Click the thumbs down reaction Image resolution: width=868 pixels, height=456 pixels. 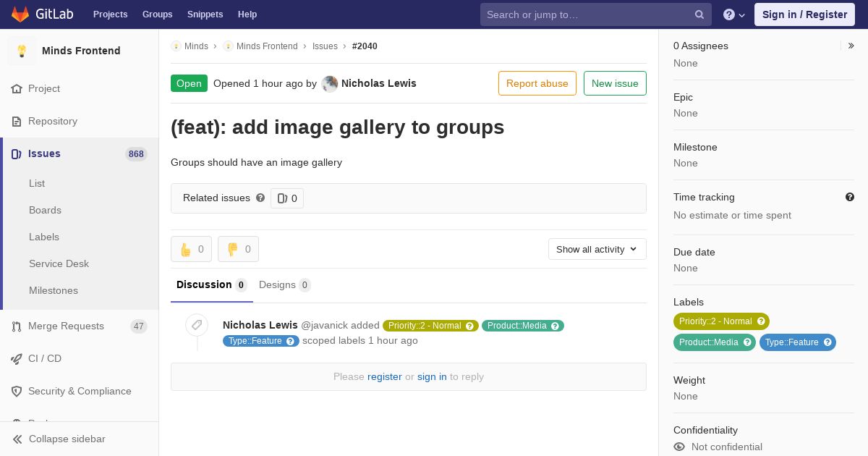click(238, 249)
